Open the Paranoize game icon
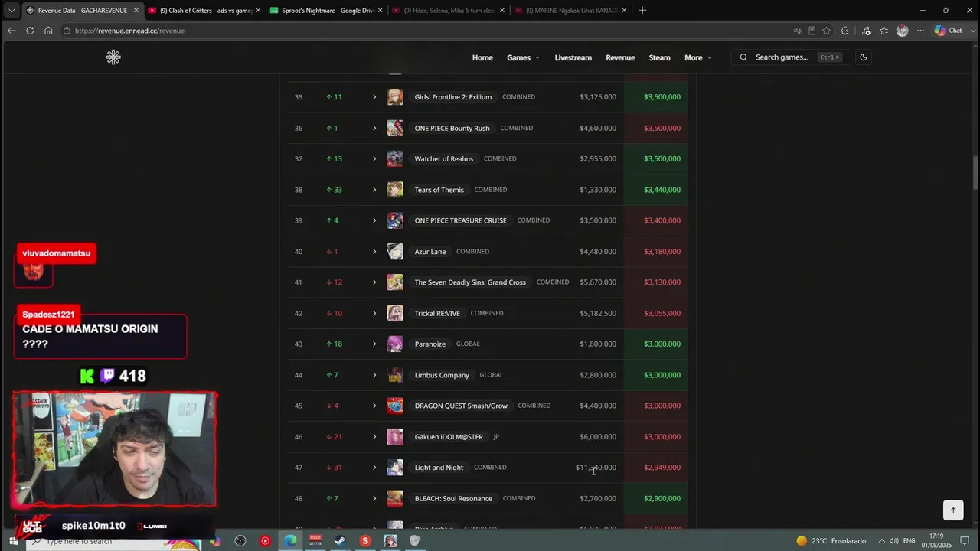This screenshot has height=551, width=980. 395,344
